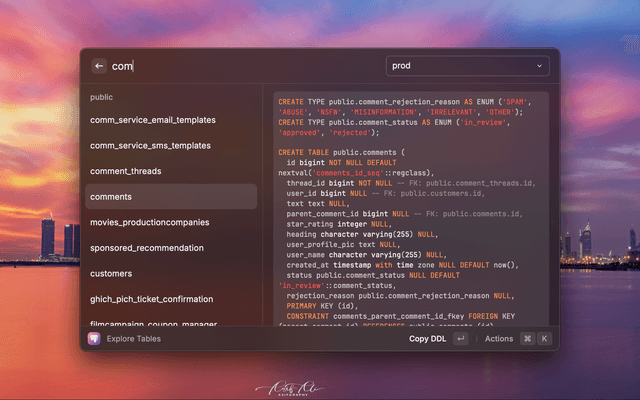Image resolution: width=640 pixels, height=400 pixels.
Task: Open the prod environment dropdown
Action: click(467, 66)
